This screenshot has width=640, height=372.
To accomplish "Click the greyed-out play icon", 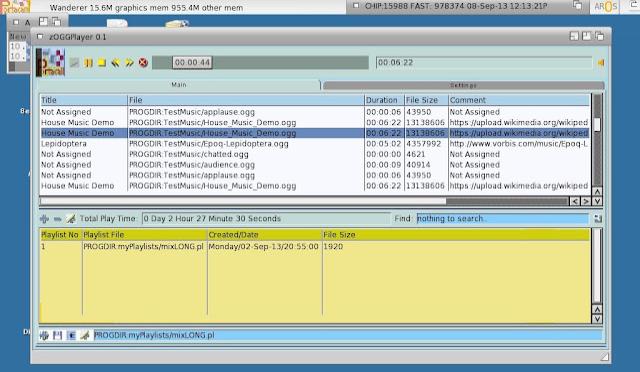I will tap(74, 62).
